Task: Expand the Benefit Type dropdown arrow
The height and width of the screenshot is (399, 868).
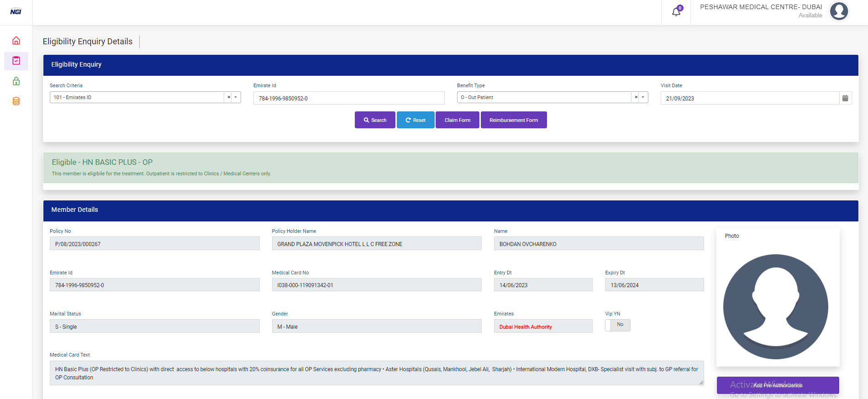Action: point(643,97)
